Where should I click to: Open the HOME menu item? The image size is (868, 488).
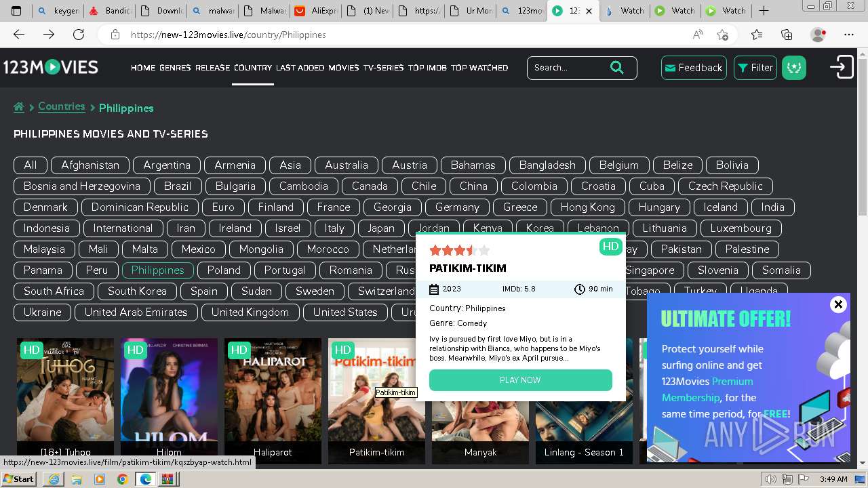pyautogui.click(x=143, y=68)
